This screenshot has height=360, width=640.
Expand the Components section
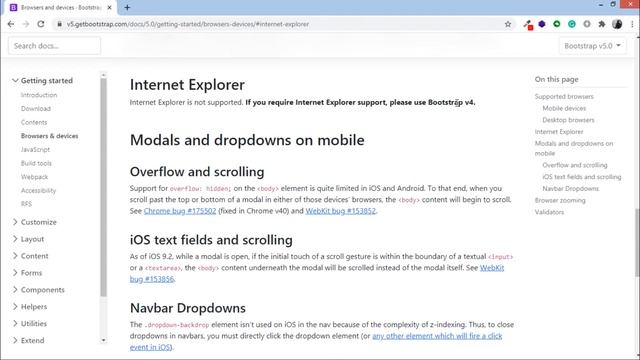pyautogui.click(x=39, y=290)
